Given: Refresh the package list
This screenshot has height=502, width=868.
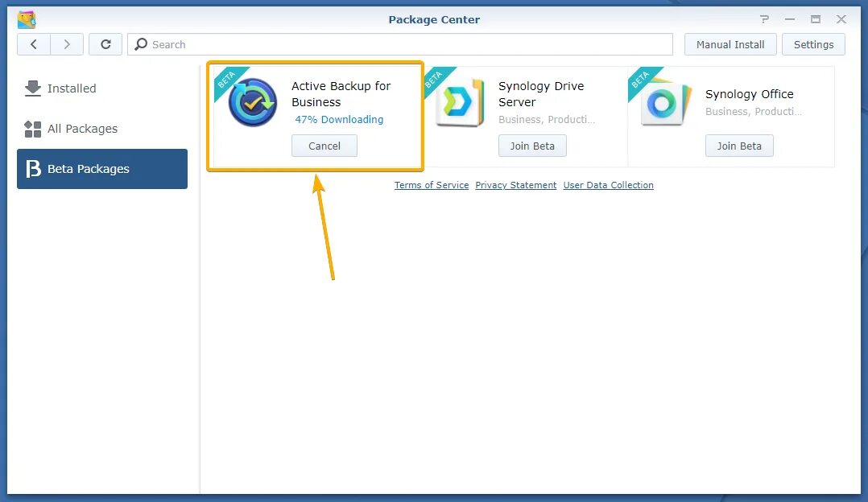Looking at the screenshot, I should pos(105,44).
